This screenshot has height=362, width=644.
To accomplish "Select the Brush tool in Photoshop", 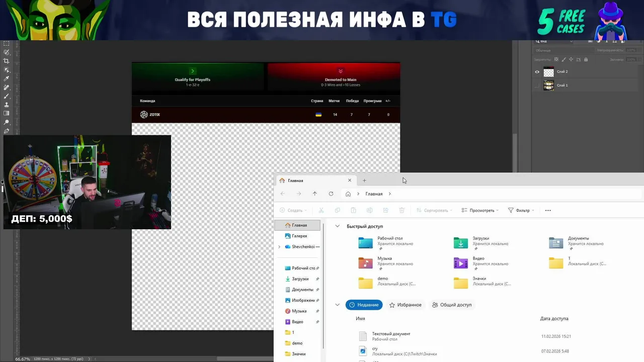I will coord(7,96).
